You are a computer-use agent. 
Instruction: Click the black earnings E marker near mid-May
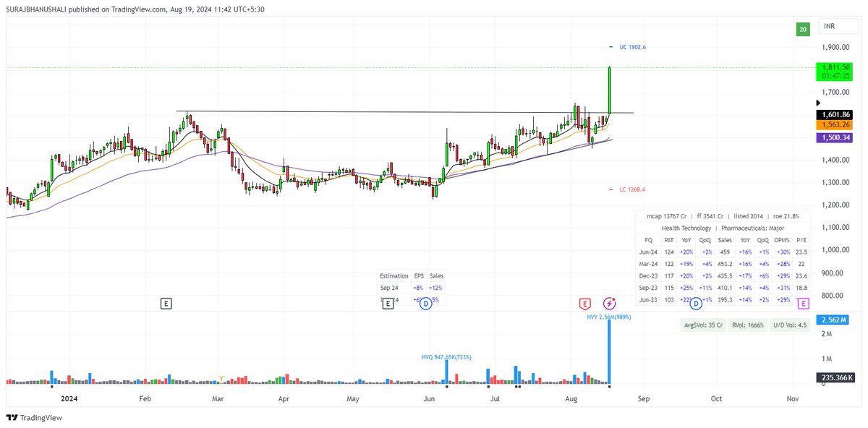point(388,304)
